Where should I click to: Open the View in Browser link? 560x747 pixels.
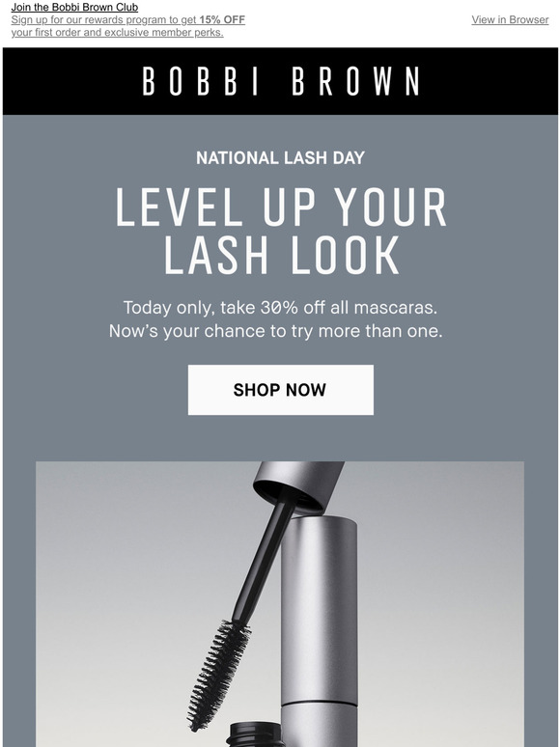click(x=510, y=20)
